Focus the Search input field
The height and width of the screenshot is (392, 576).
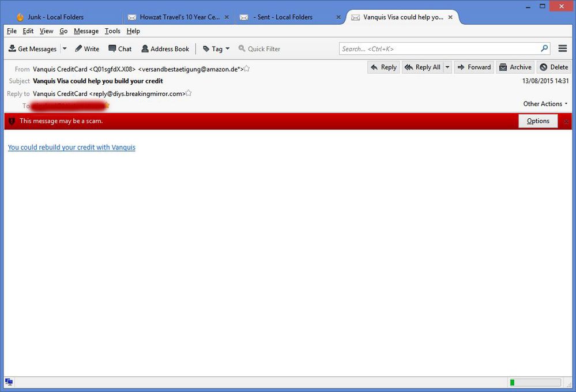tap(439, 48)
